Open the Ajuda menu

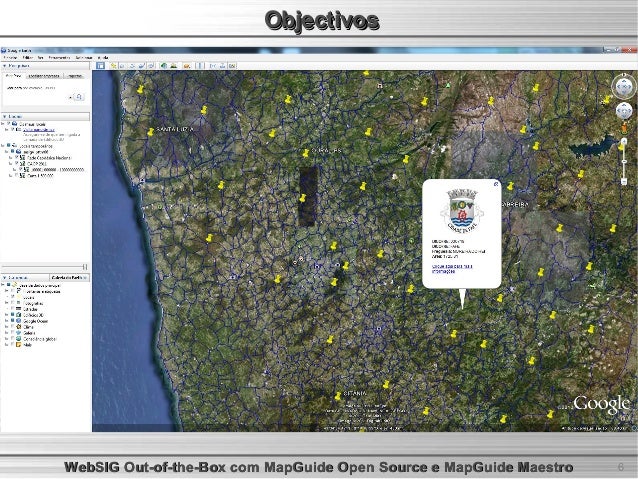click(x=103, y=58)
